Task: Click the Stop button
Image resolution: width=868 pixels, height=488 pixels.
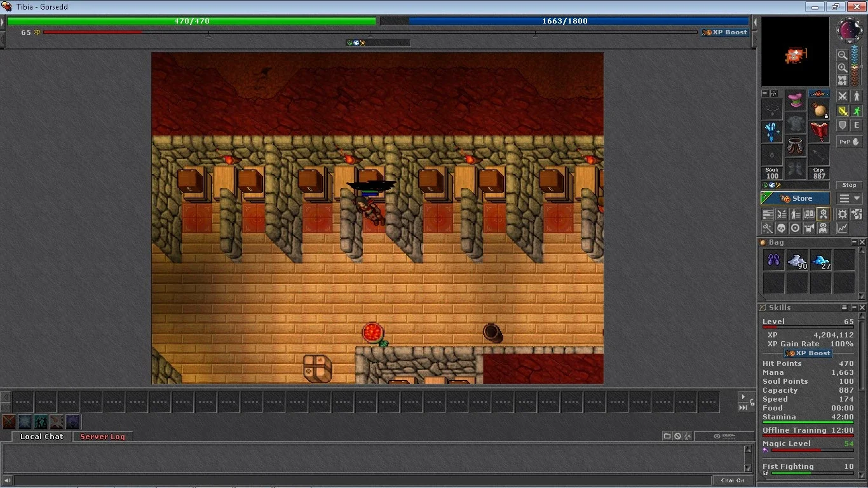Action: point(850,185)
